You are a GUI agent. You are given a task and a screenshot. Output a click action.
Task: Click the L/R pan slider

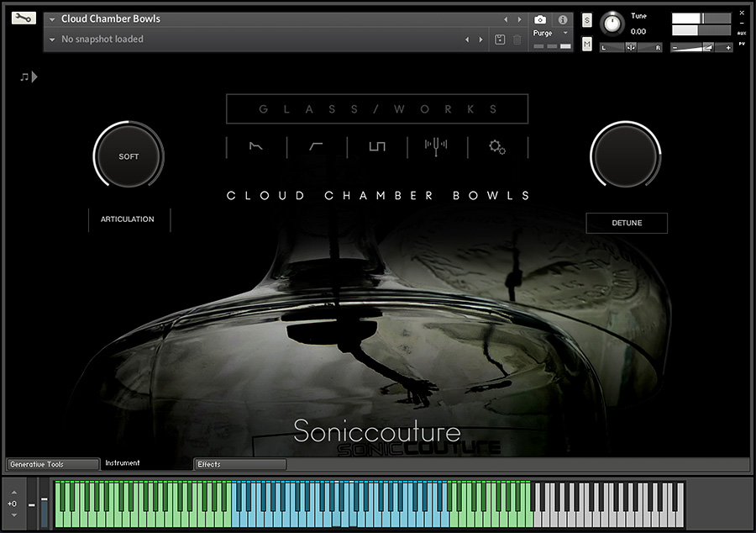pos(631,47)
